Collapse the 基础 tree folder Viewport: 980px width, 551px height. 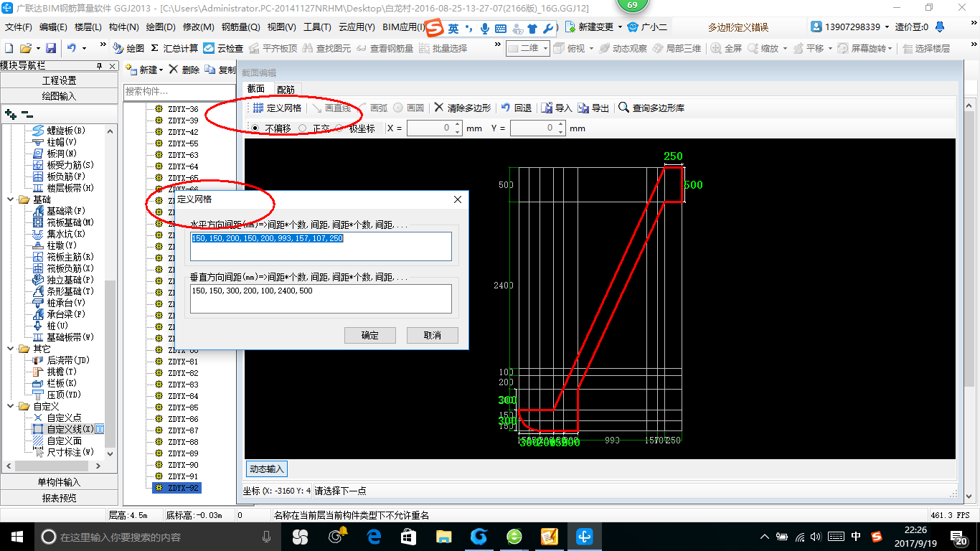(9, 199)
